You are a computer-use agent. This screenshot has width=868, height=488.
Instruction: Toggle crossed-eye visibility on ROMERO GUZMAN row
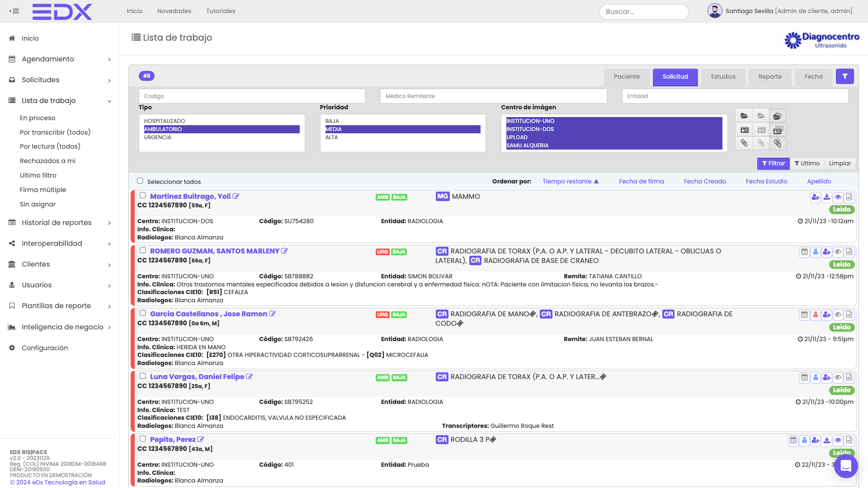[x=838, y=252]
